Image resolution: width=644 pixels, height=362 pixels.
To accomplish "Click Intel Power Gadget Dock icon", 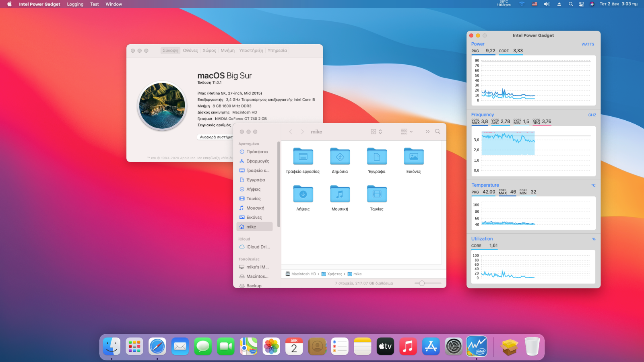I will [x=477, y=346].
